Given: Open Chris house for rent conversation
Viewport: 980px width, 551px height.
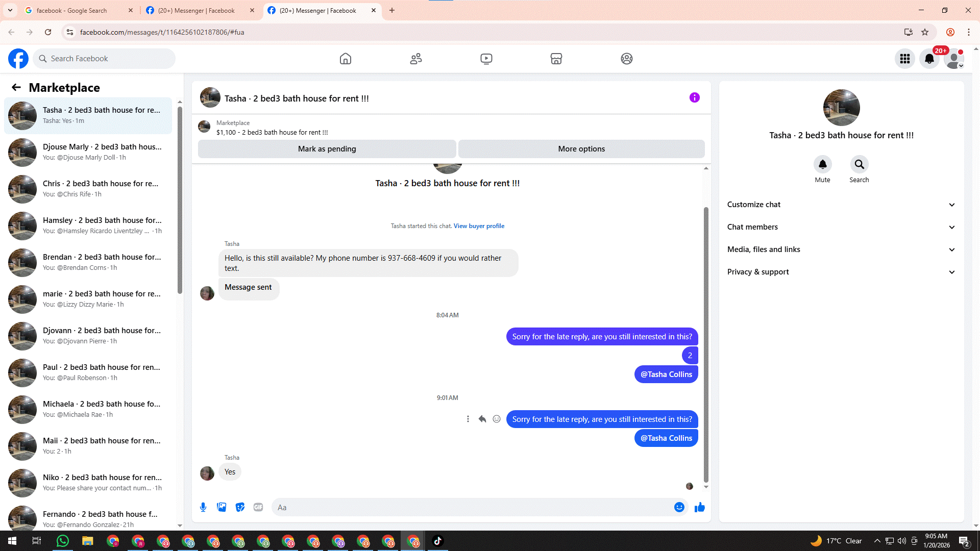Looking at the screenshot, I should click(88, 189).
